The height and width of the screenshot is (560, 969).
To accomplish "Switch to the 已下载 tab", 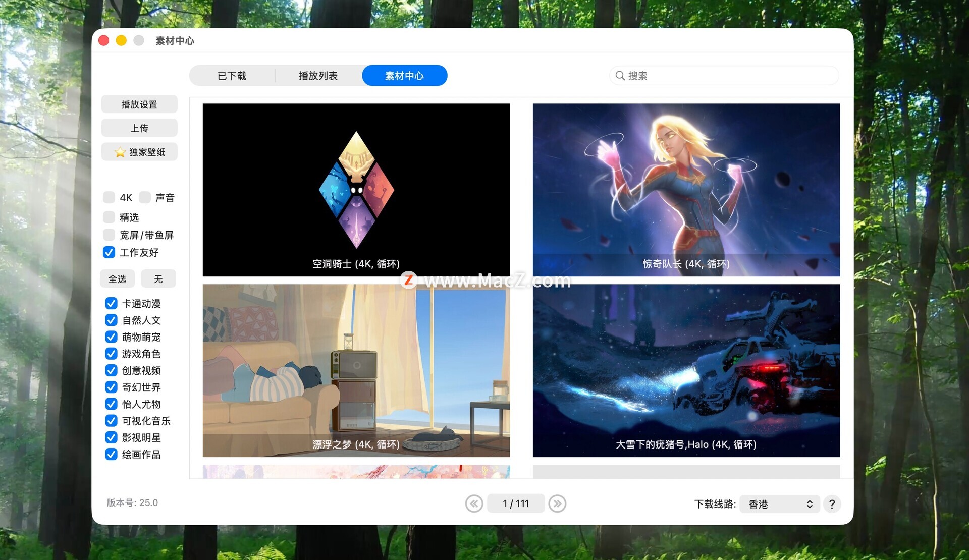I will click(x=232, y=76).
